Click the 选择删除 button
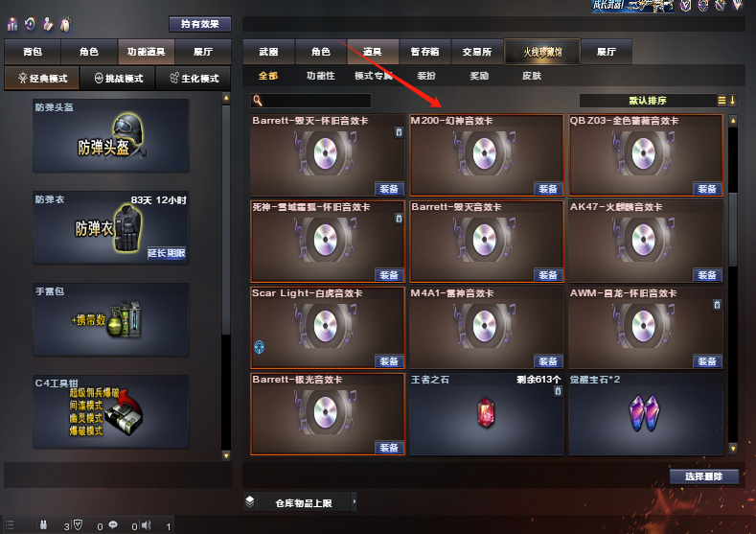 pos(704,476)
